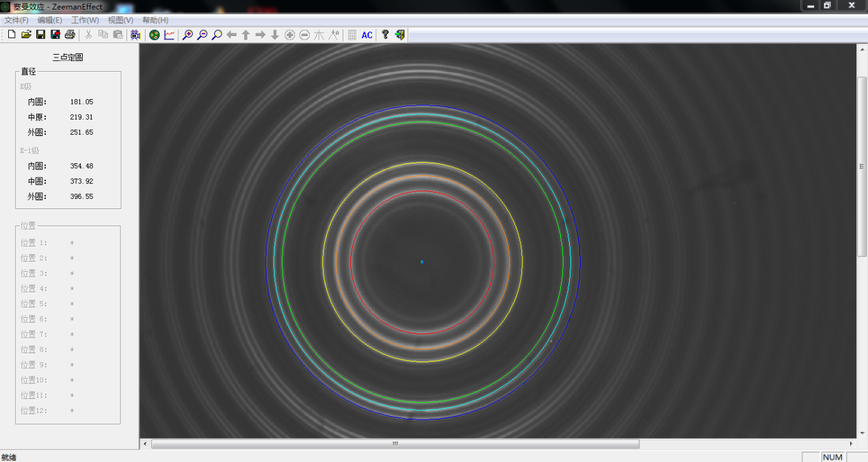Click the Cut scissors icon
Image resolution: width=868 pixels, height=462 pixels.
click(x=89, y=35)
